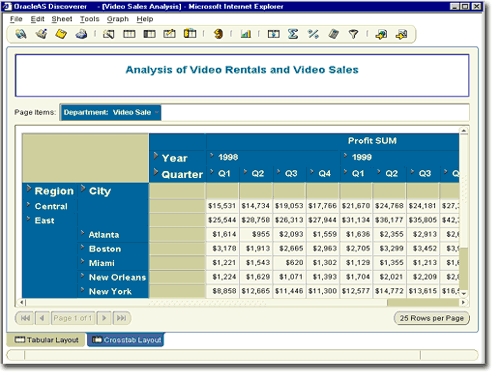498x375 pixels.
Task: Click the Analysis of Video Rentals title
Action: coord(242,70)
